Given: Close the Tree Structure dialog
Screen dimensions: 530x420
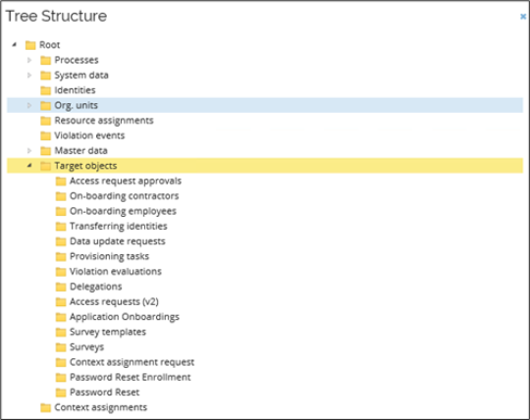Looking at the screenshot, I should (x=523, y=17).
